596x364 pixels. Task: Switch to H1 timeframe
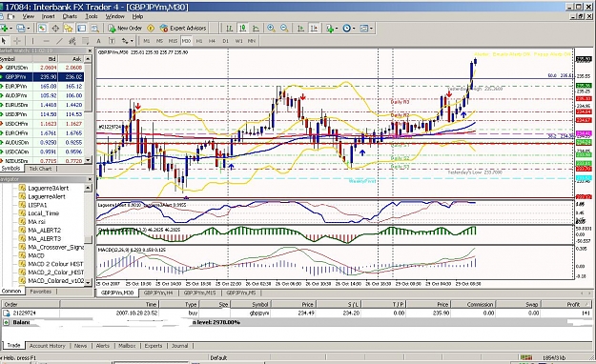[x=199, y=41]
